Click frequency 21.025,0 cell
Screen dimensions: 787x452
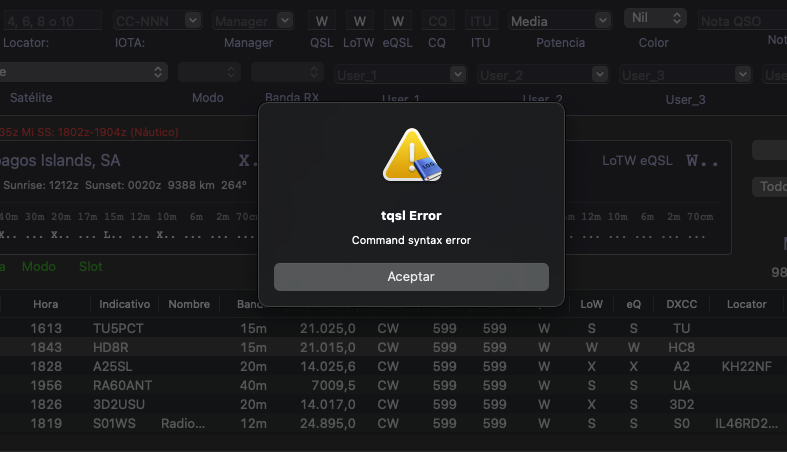tap(328, 328)
